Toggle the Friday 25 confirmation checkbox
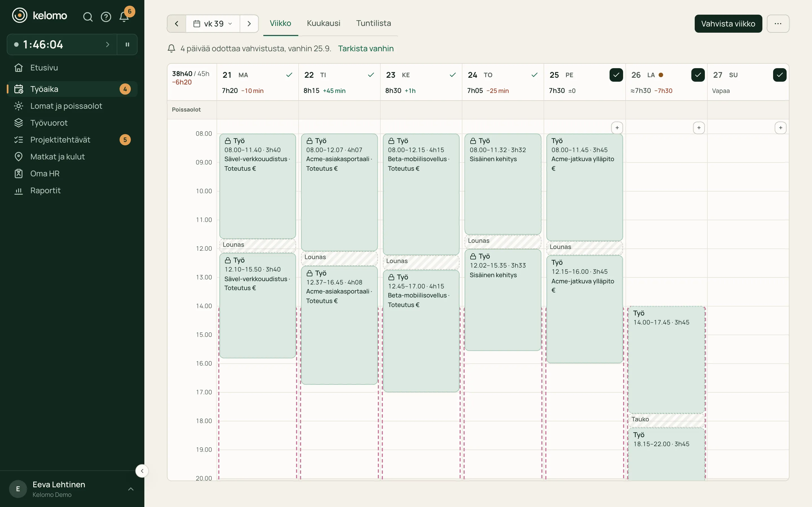Screen dimensions: 812x507 (616, 75)
